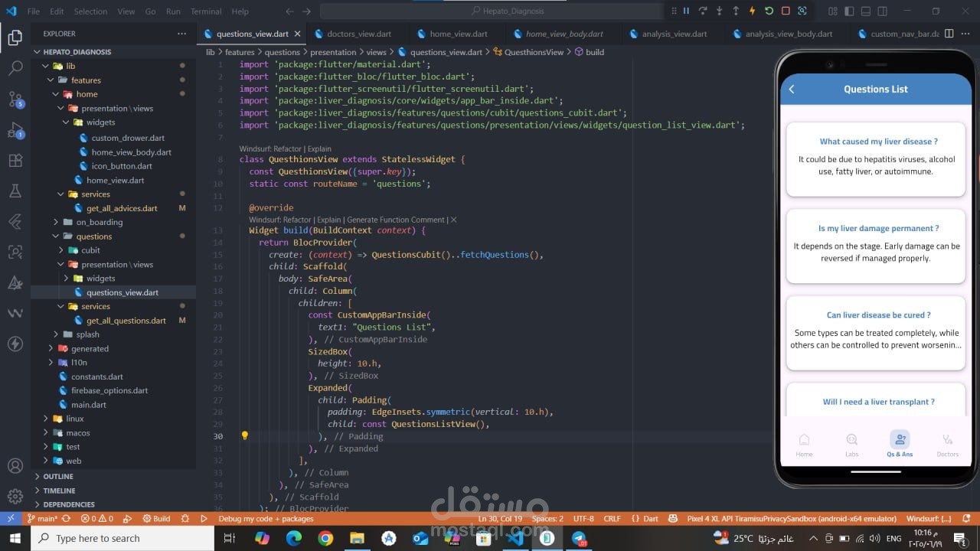Open the Selection menu

90,11
